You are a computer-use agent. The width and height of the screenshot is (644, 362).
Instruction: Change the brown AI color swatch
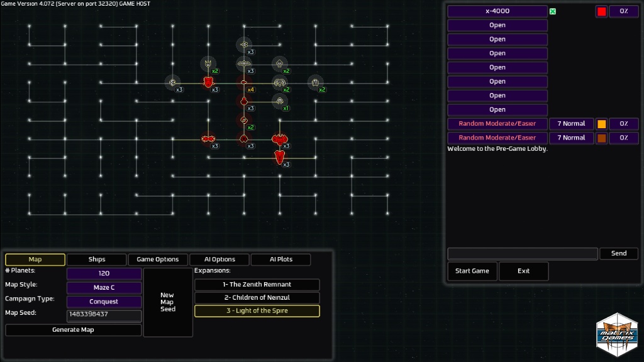click(x=602, y=138)
